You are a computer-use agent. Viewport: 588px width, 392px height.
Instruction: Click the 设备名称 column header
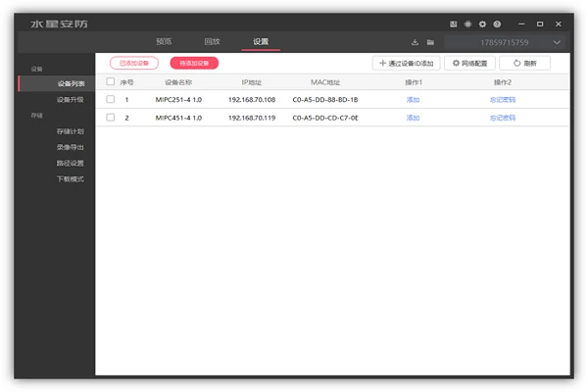(x=178, y=82)
